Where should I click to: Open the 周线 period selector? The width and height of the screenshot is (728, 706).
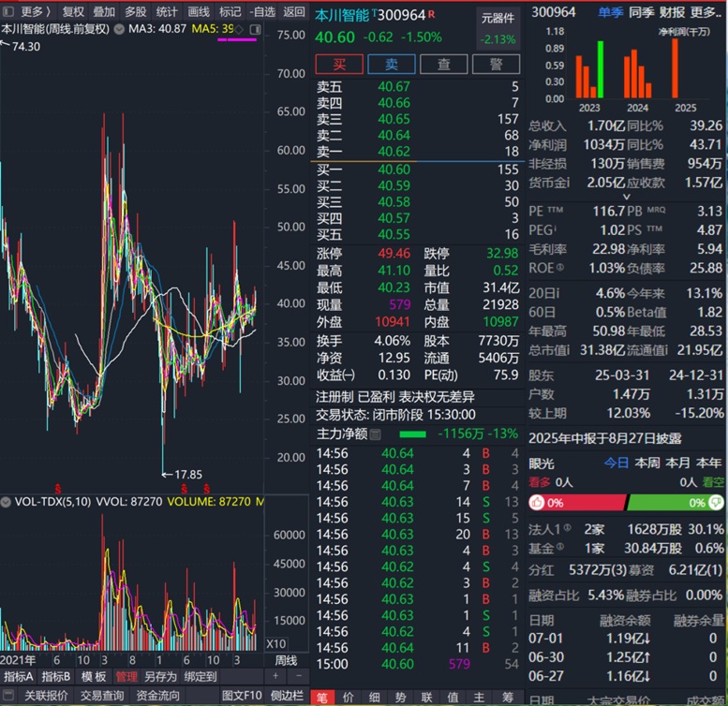[x=286, y=660]
